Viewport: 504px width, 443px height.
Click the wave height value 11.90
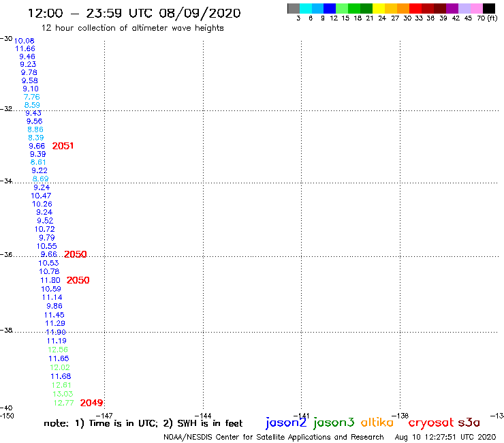pyautogui.click(x=56, y=332)
